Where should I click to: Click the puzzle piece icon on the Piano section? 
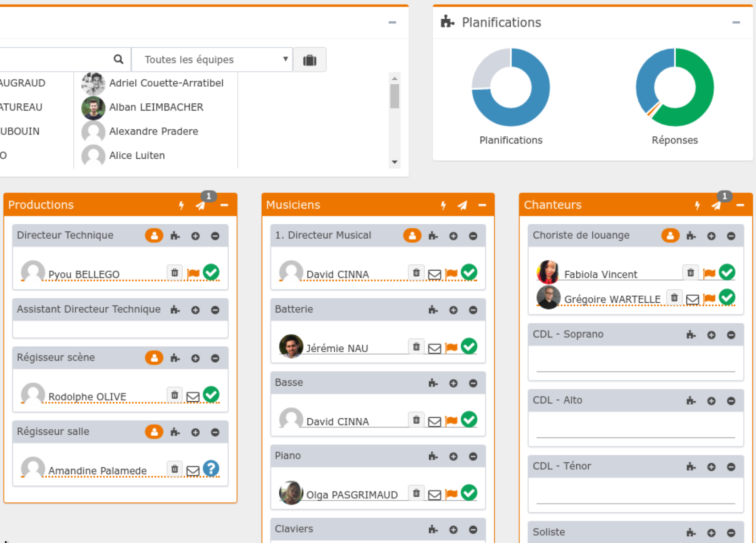[x=433, y=456]
